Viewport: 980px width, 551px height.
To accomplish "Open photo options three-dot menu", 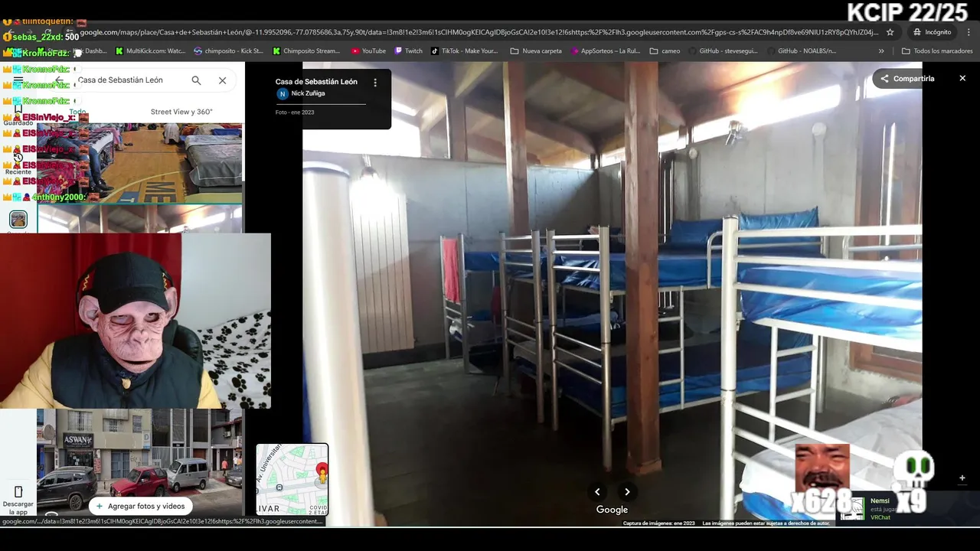I will 375,83.
